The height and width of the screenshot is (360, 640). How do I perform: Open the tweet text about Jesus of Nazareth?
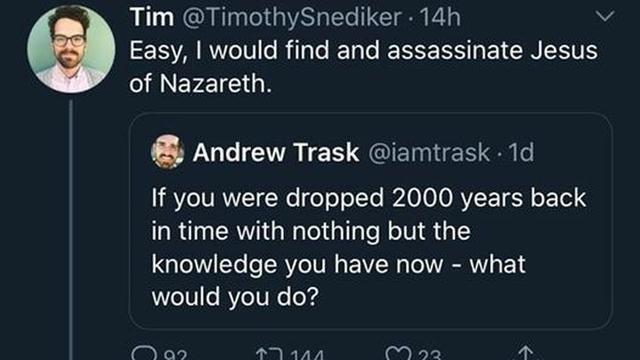point(363,67)
